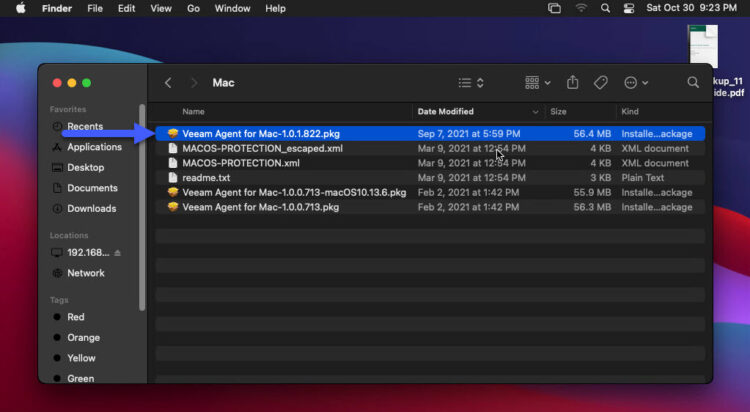Select Veeam Agent for Mac-1.0.0.713.pkg
Image resolution: width=750 pixels, height=412 pixels.
(430, 207)
